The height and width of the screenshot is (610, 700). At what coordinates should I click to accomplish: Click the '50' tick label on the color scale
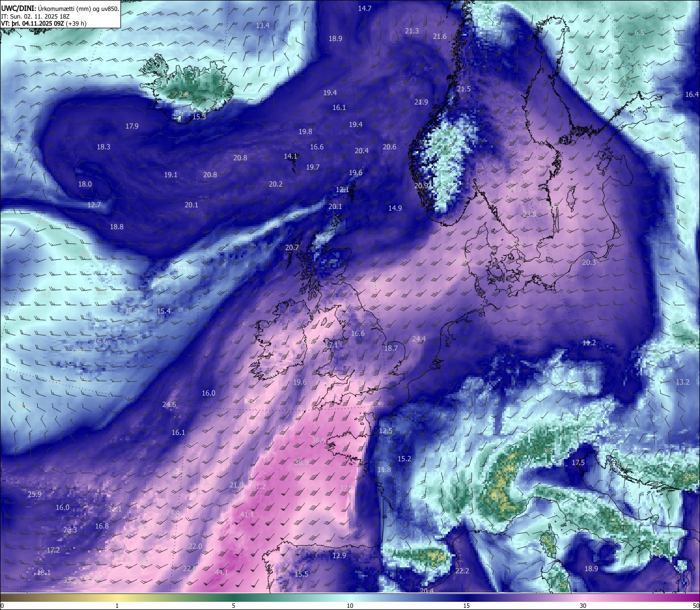(x=696, y=606)
